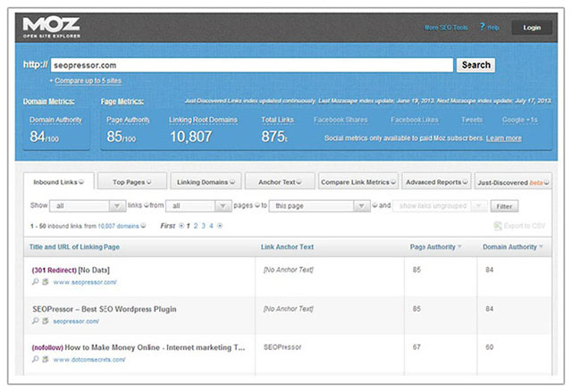Click the 10,807 domains link
The height and width of the screenshot is (392, 572).
[118, 226]
